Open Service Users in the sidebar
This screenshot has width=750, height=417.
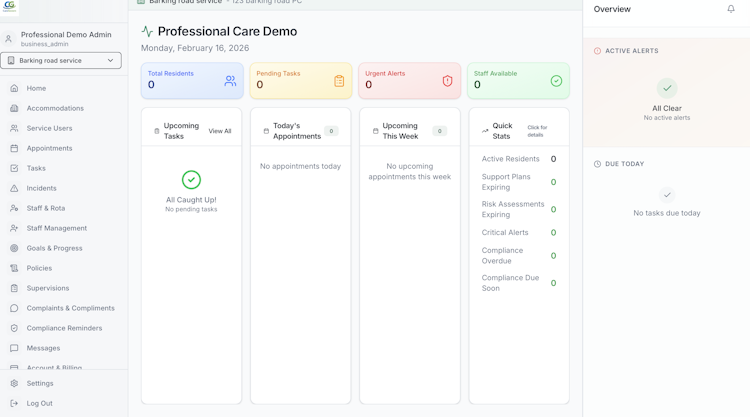[x=49, y=128]
